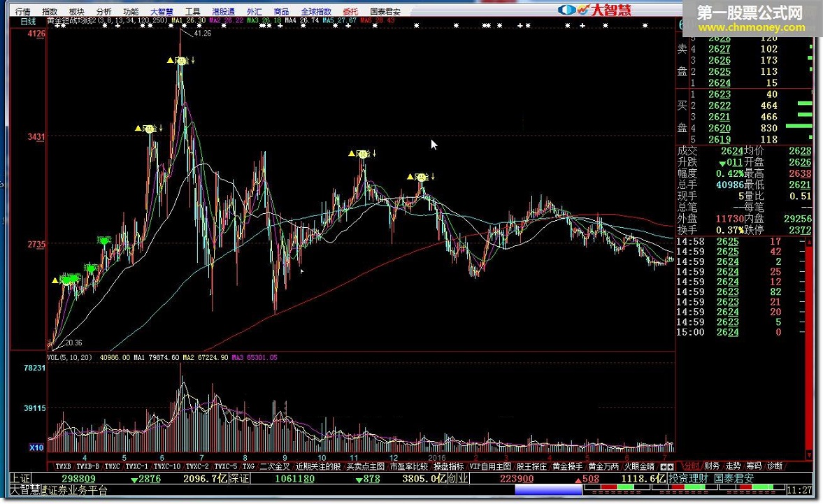This screenshot has width=823, height=504.
Task: Select the VIP自用主图 tab
Action: [x=490, y=466]
